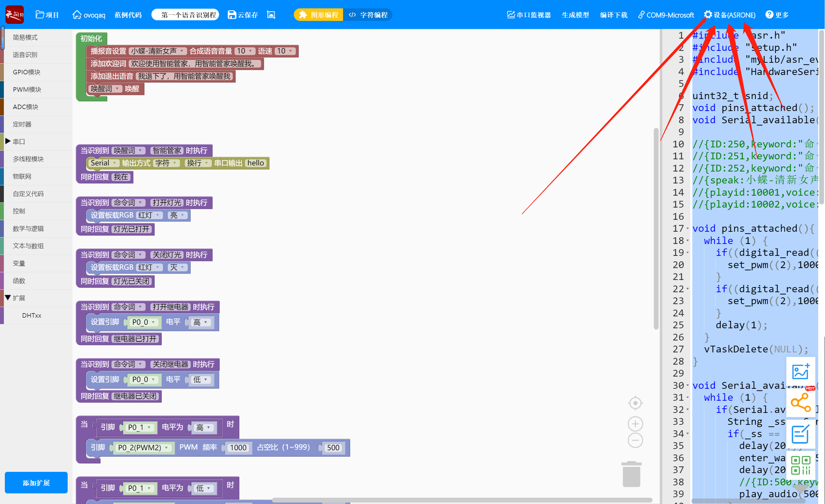Image resolution: width=825 pixels, height=504 pixels.
Task: Click 编译下载 compile download
Action: tap(614, 15)
